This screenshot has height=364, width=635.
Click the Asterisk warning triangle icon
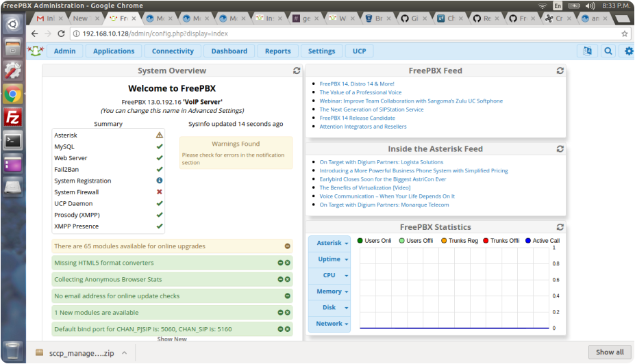point(160,135)
